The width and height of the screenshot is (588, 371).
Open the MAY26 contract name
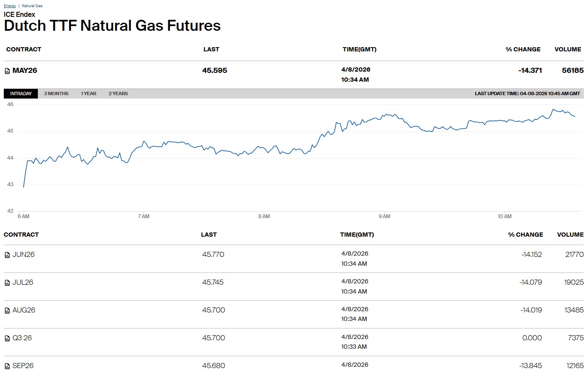point(25,71)
